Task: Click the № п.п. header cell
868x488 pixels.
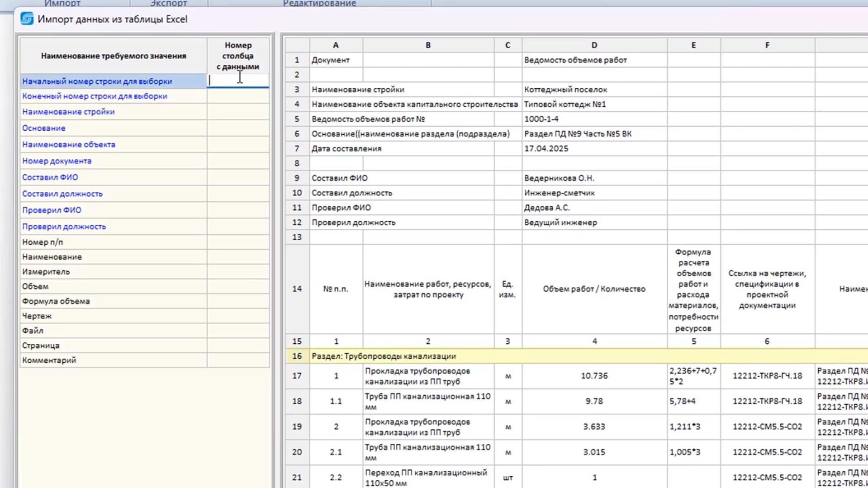Action: click(336, 289)
